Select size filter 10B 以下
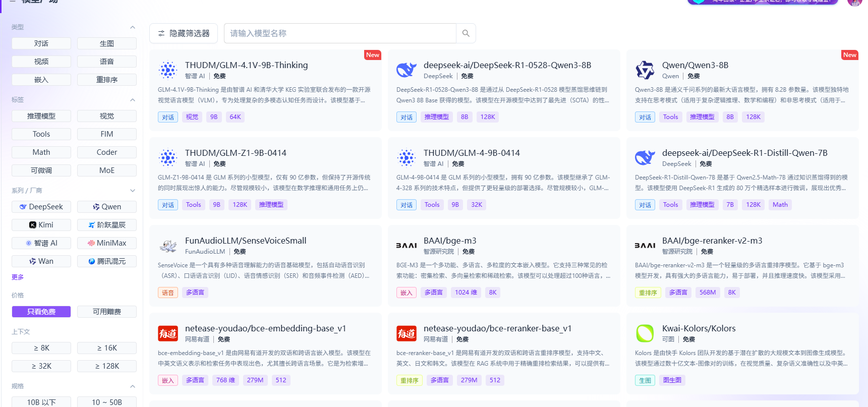This screenshot has height=407, width=868. pyautogui.click(x=41, y=402)
